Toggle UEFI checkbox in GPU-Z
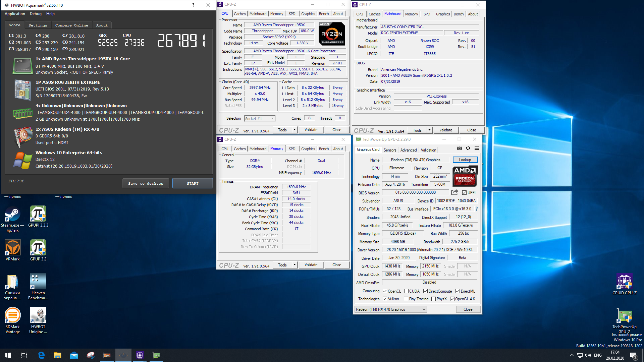Viewport: 644px width, 362px height. tap(464, 193)
